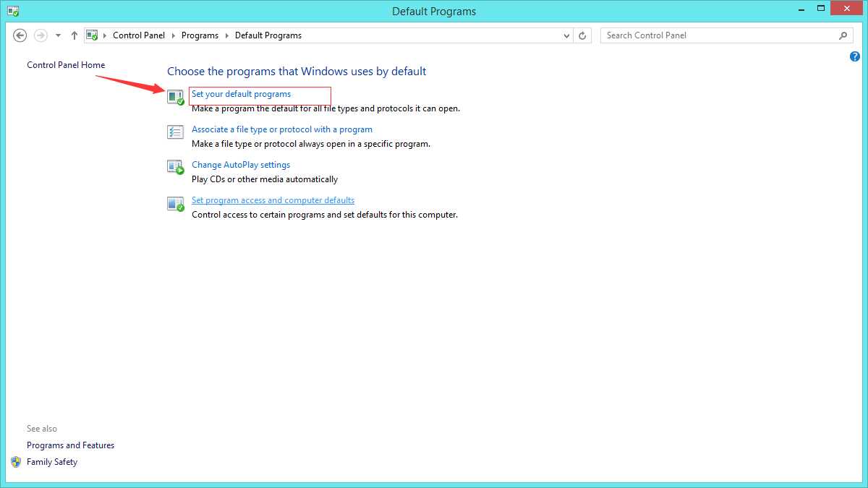
Task: Go to Control Panel Home
Action: click(x=66, y=65)
